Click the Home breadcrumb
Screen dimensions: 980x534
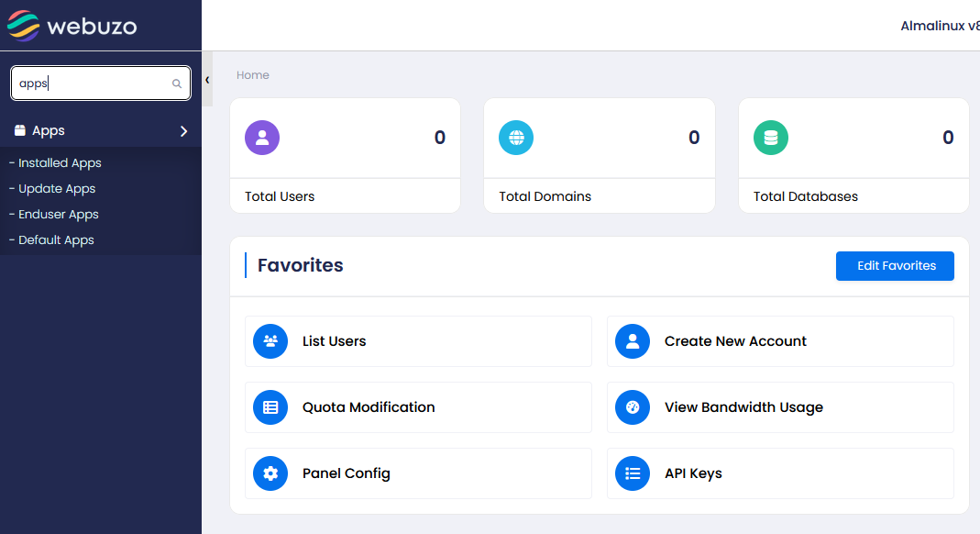(252, 75)
